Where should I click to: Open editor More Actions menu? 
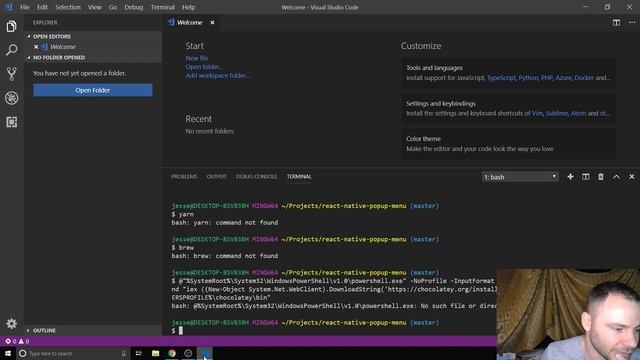coord(632,22)
